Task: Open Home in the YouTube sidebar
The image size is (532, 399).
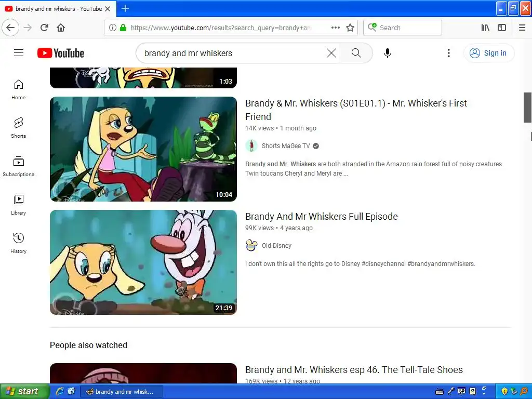Action: pyautogui.click(x=19, y=89)
